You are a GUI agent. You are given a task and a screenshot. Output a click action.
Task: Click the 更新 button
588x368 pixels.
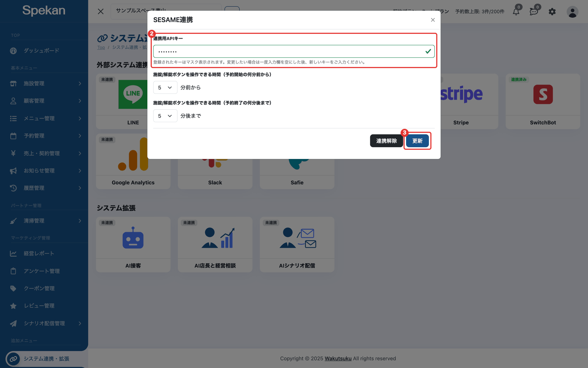point(417,141)
